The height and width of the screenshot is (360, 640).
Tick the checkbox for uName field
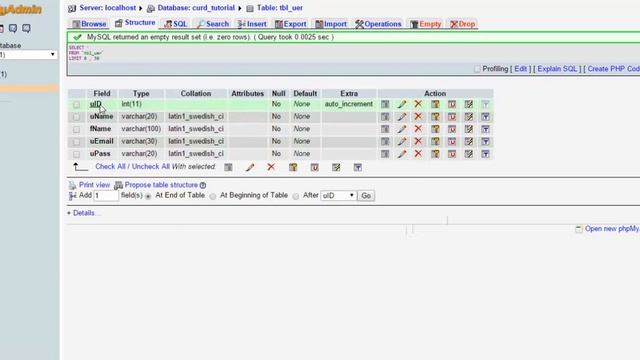click(76, 117)
